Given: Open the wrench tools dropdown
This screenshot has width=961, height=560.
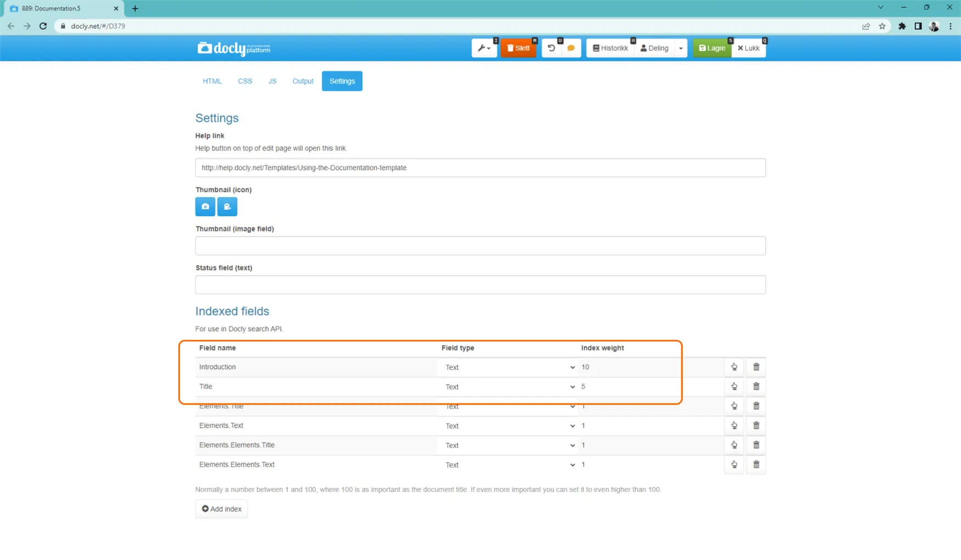Looking at the screenshot, I should [484, 48].
